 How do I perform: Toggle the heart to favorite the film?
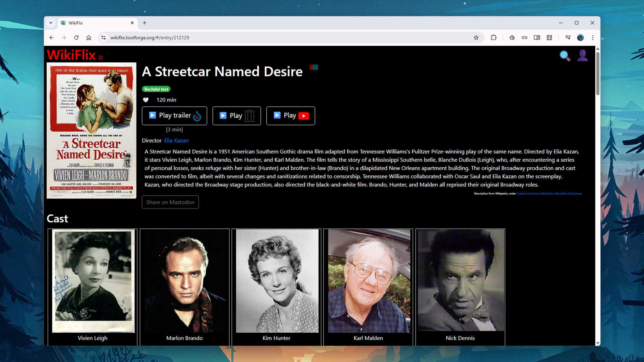coord(146,100)
